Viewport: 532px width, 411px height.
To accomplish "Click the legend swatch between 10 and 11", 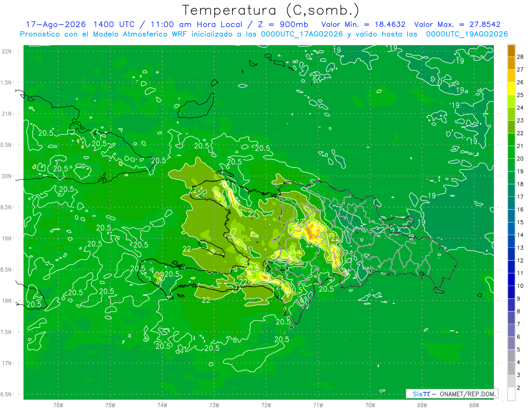I will (x=511, y=280).
